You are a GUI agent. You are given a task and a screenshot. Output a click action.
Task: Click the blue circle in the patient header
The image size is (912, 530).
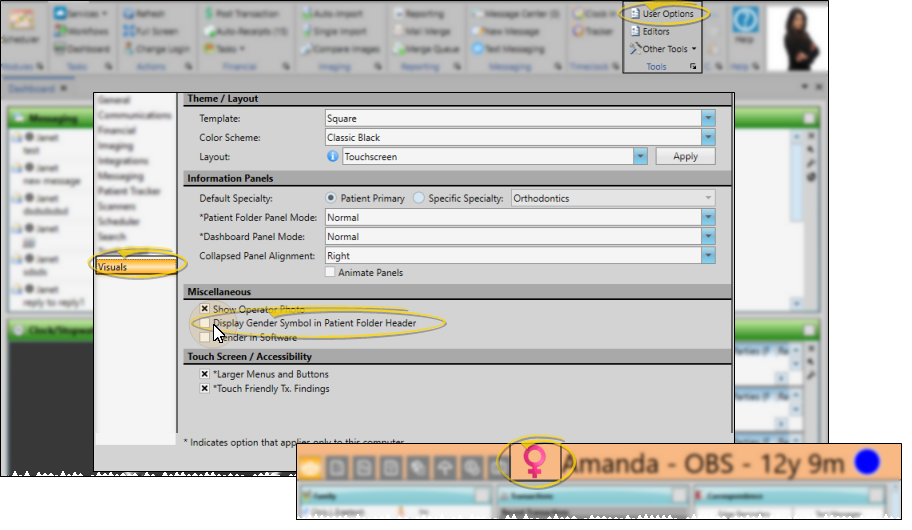point(867,464)
